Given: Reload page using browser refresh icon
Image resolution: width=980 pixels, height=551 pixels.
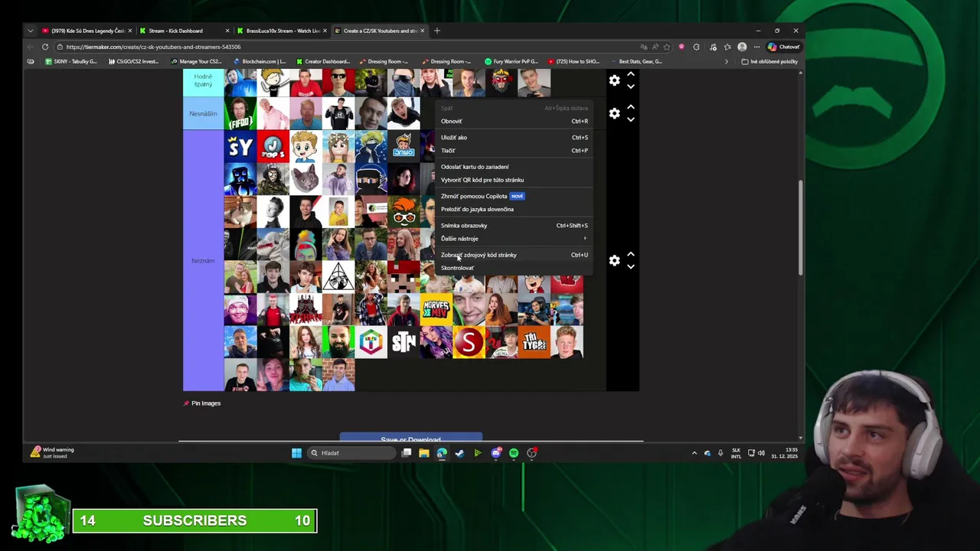Looking at the screenshot, I should point(45,47).
